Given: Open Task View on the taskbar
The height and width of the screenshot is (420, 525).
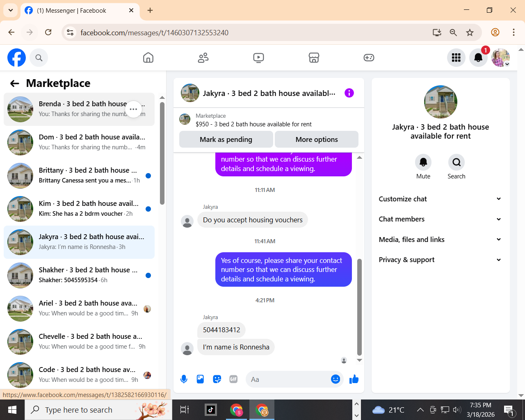Looking at the screenshot, I should pos(185,410).
